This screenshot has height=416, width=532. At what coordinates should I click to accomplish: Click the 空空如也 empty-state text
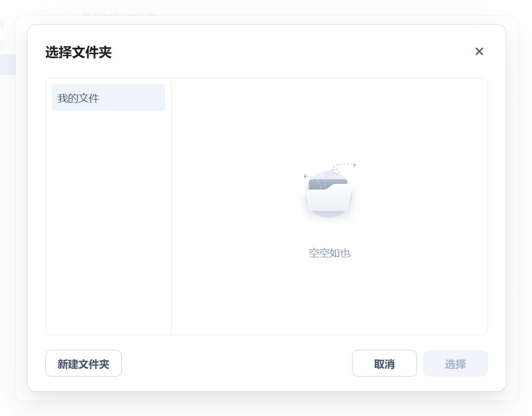pyautogui.click(x=329, y=253)
